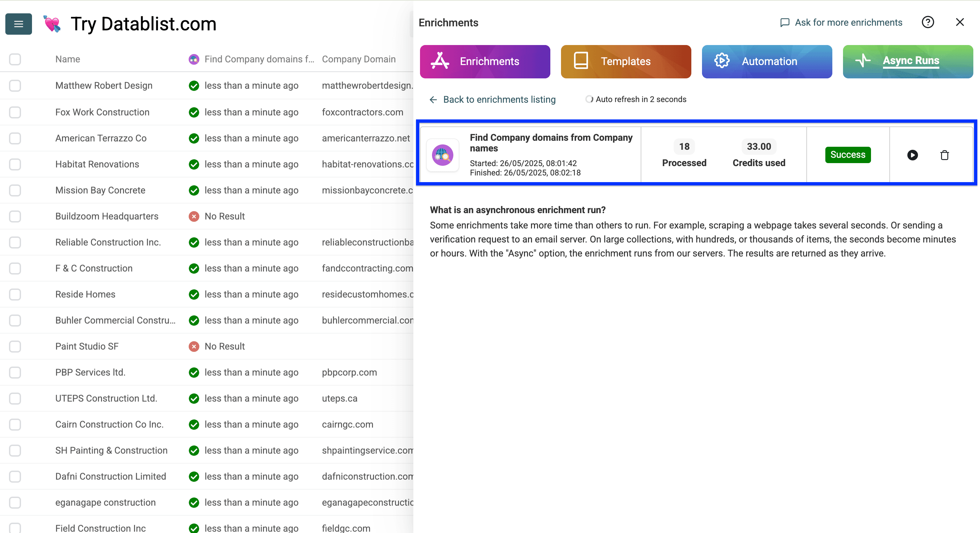980x533 pixels.
Task: Click the Success status button
Action: click(x=848, y=154)
